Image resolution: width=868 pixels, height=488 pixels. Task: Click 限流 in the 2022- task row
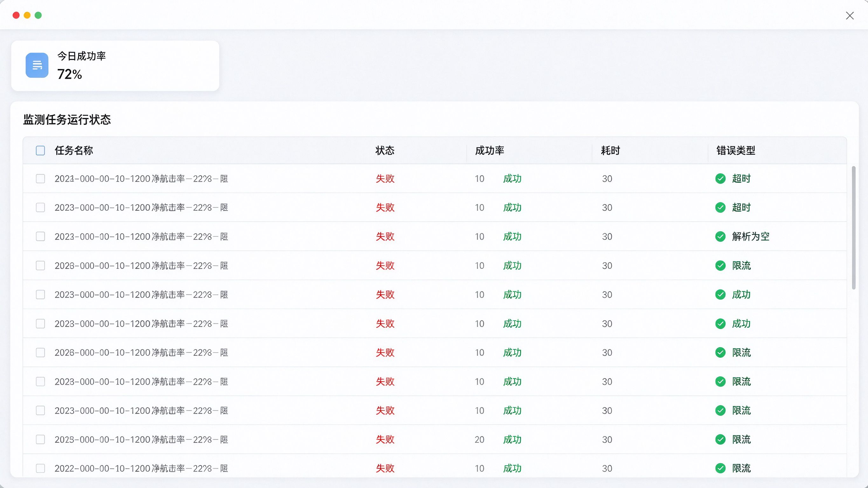741,469
